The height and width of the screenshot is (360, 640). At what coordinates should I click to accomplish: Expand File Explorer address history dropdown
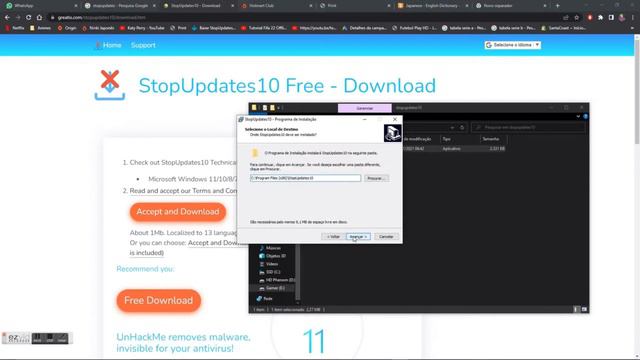pos(452,128)
